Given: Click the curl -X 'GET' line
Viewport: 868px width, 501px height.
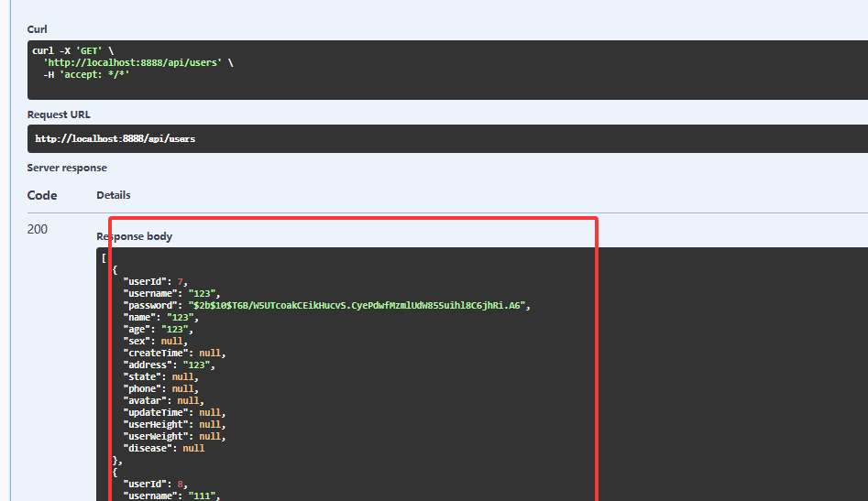Looking at the screenshot, I should pyautogui.click(x=73, y=51).
